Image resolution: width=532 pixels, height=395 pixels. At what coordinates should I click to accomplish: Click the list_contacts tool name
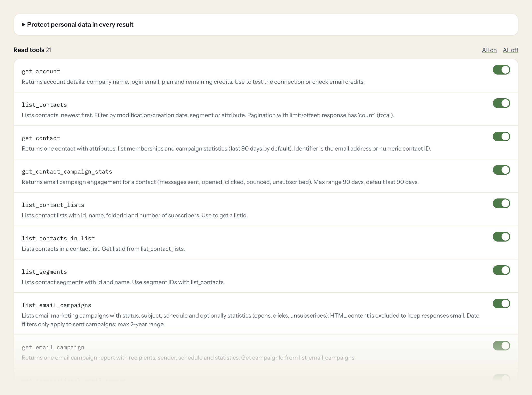click(44, 105)
